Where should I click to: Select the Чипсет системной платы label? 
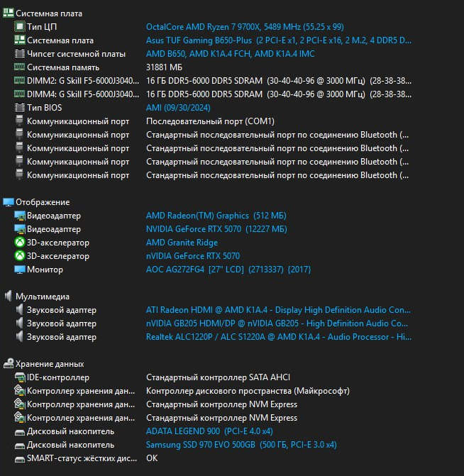pos(76,54)
